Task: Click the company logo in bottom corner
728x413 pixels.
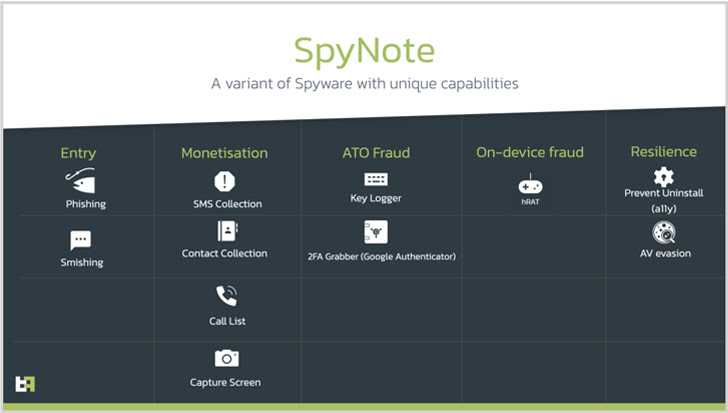Action: (x=25, y=384)
